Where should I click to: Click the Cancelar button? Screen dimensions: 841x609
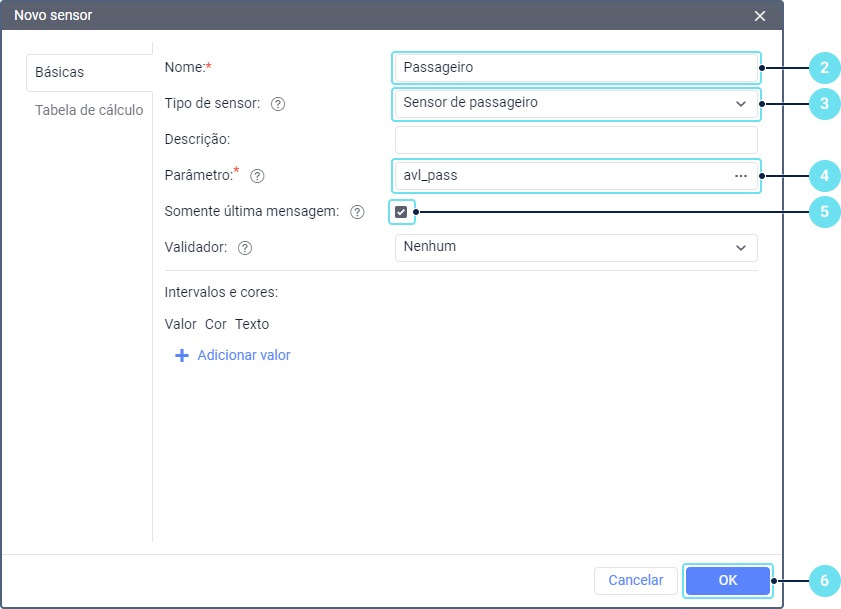[x=636, y=580]
